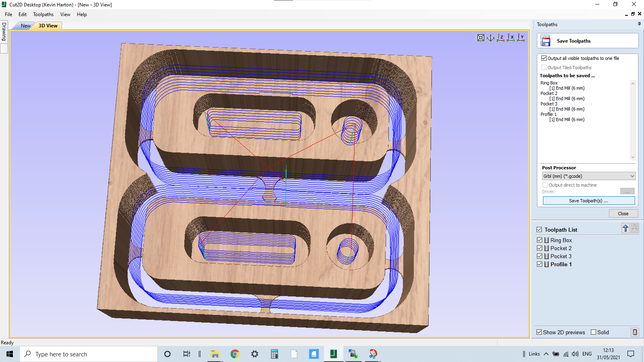The width and height of the screenshot is (644, 362).
Task: Move selected toolpath up with blue arrow
Action: tap(625, 228)
